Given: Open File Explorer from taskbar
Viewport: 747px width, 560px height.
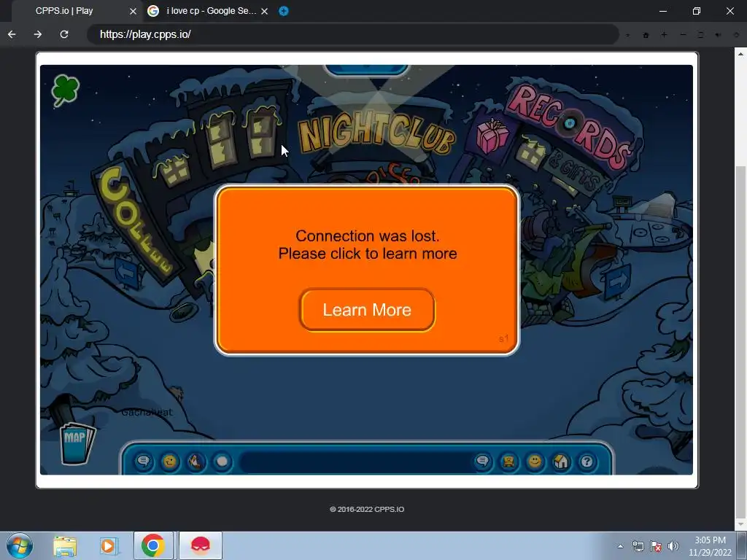Looking at the screenshot, I should [65, 545].
